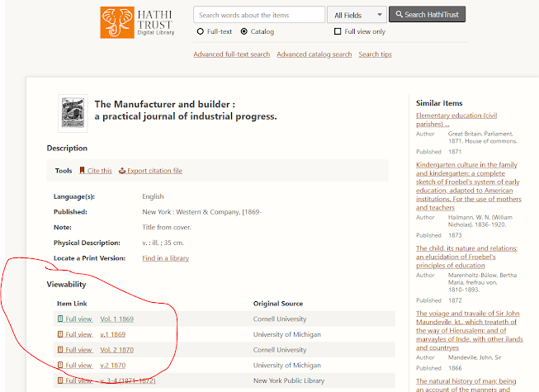
Task: Click the Search HathiTrust button
Action: [427, 14]
